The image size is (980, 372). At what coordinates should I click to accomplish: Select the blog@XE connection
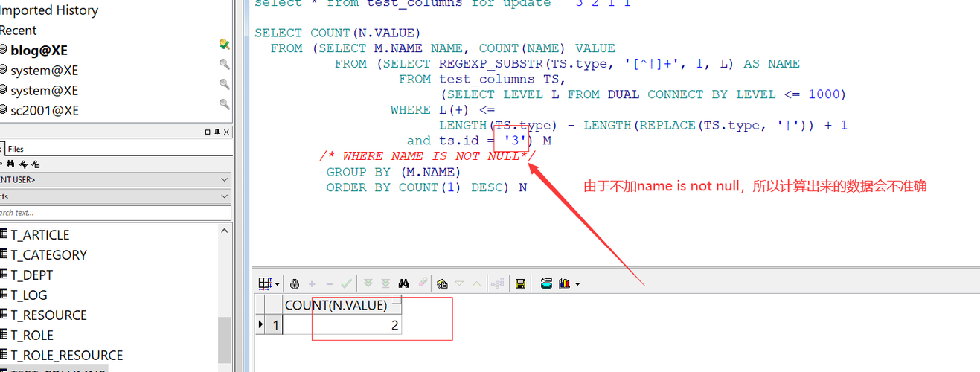coord(39,50)
